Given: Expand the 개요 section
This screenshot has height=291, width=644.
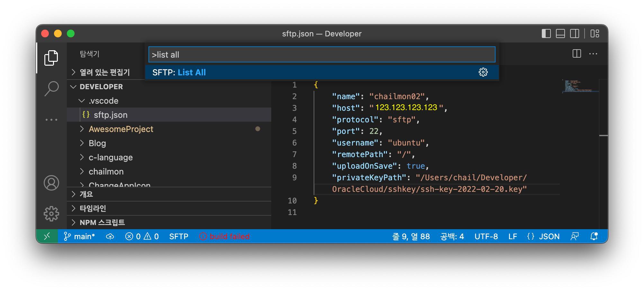Looking at the screenshot, I should 84,194.
